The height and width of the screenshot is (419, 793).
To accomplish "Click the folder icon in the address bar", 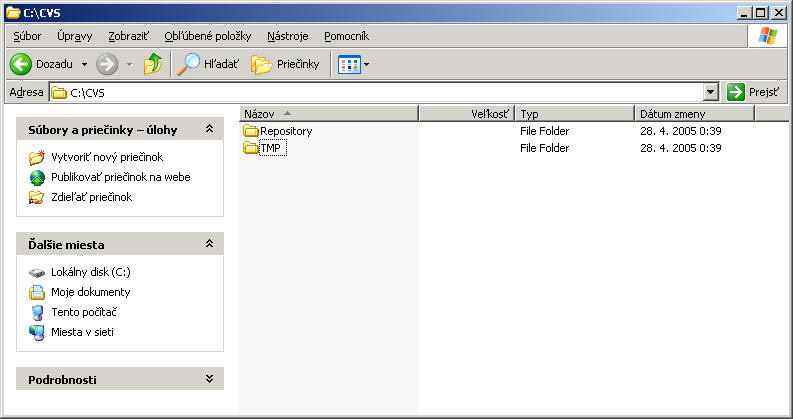I will click(59, 93).
